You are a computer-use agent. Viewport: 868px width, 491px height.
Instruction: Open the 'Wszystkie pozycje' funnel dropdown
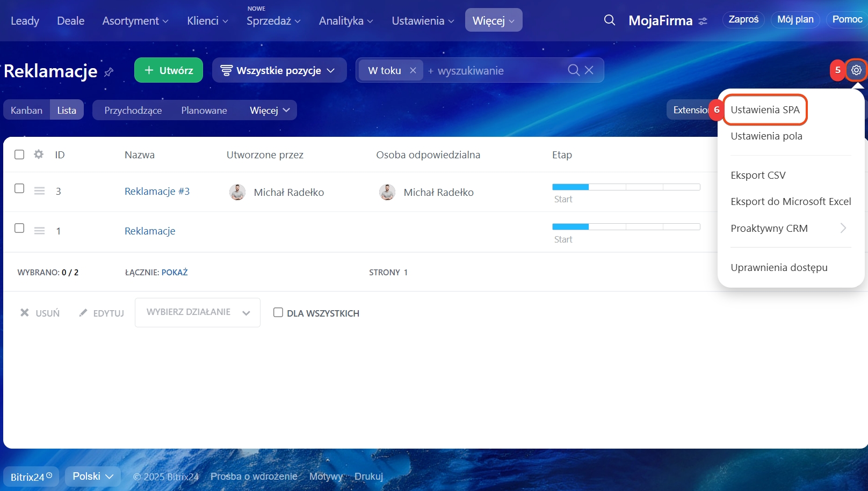(279, 70)
